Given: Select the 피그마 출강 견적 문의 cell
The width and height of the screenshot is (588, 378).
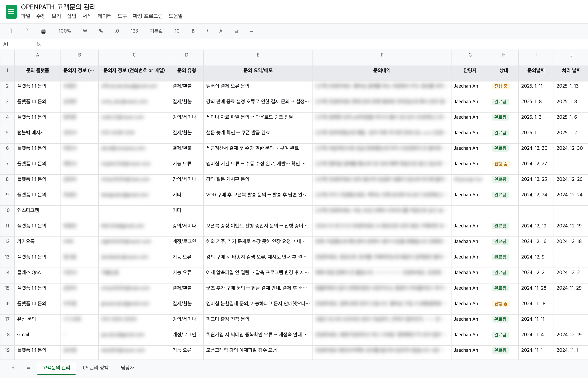Looking at the screenshot, I should [258, 322].
